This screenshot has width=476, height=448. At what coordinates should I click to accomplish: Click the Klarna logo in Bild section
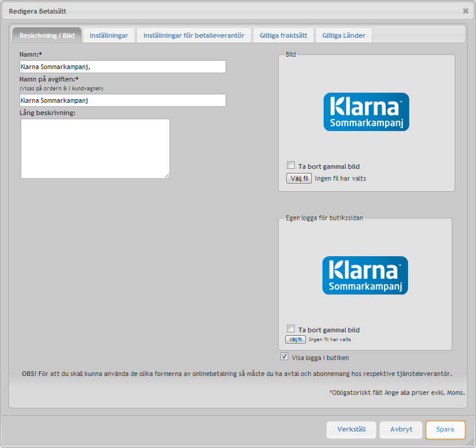[366, 112]
